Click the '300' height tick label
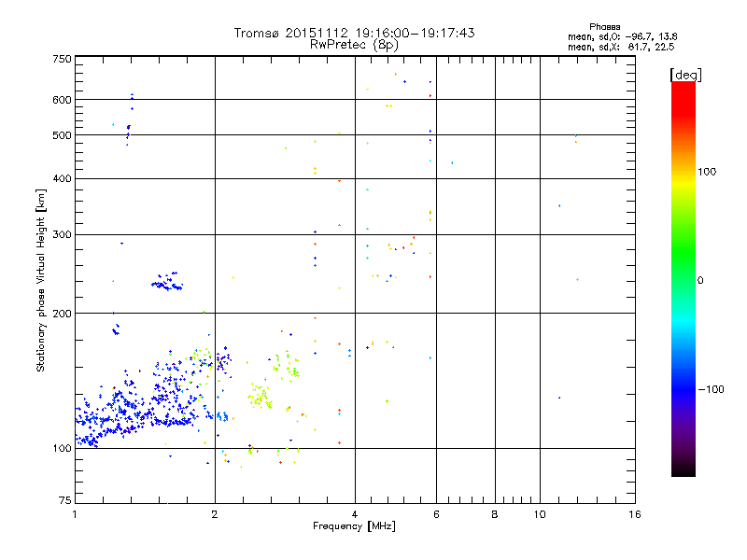Viewport: 747px width, 560px height. [x=62, y=235]
